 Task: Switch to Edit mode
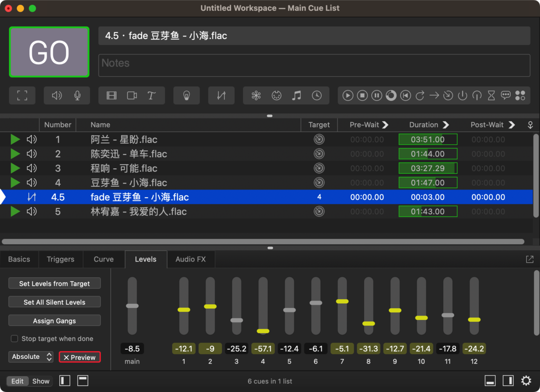[x=18, y=381]
